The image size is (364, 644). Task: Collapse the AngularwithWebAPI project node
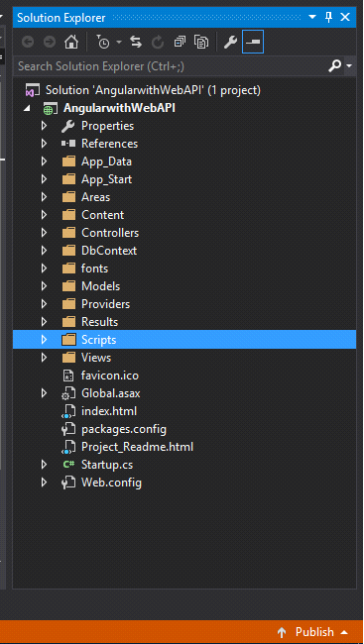tap(28, 109)
